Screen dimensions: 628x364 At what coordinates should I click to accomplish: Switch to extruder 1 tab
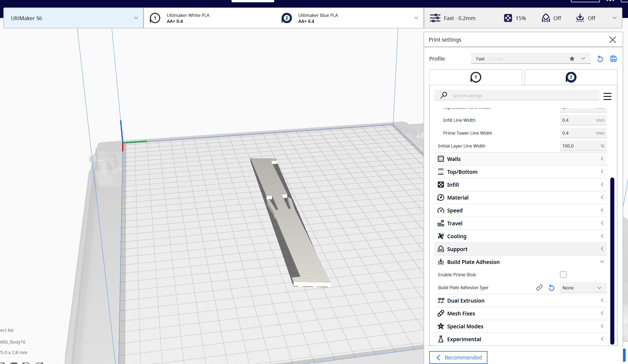pyautogui.click(x=476, y=77)
